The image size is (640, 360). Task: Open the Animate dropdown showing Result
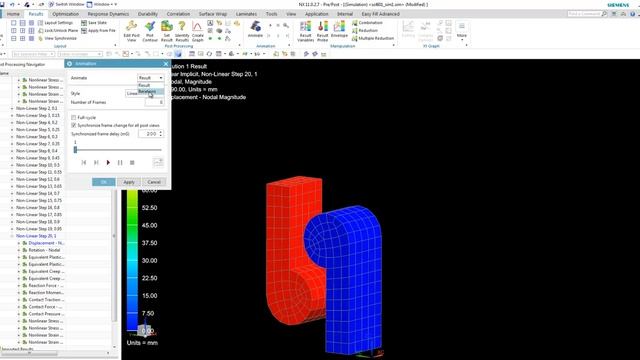coord(151,78)
